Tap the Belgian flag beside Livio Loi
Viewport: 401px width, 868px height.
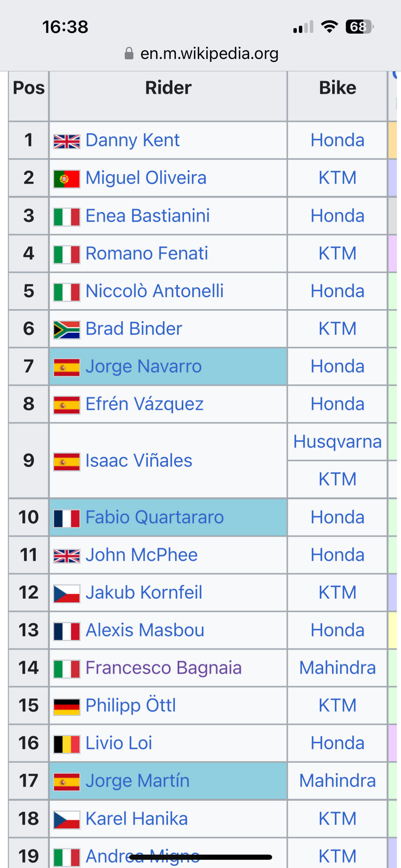click(x=67, y=744)
